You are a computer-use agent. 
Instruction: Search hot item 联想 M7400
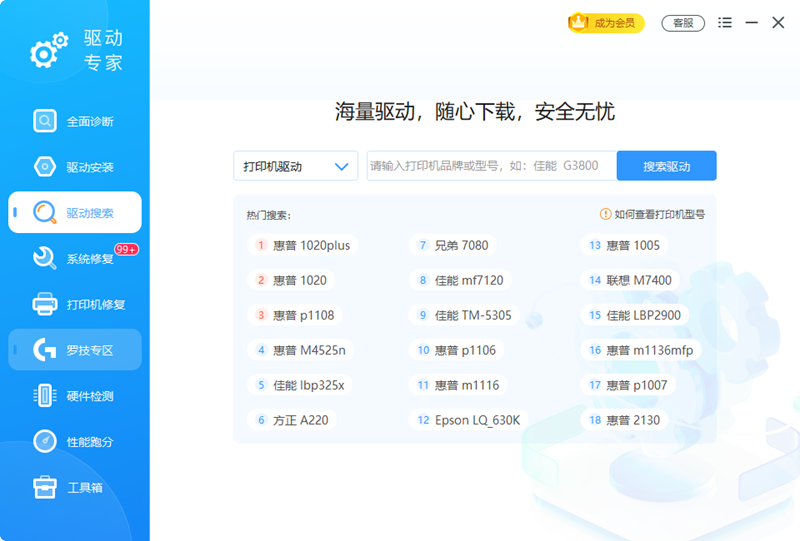point(630,280)
